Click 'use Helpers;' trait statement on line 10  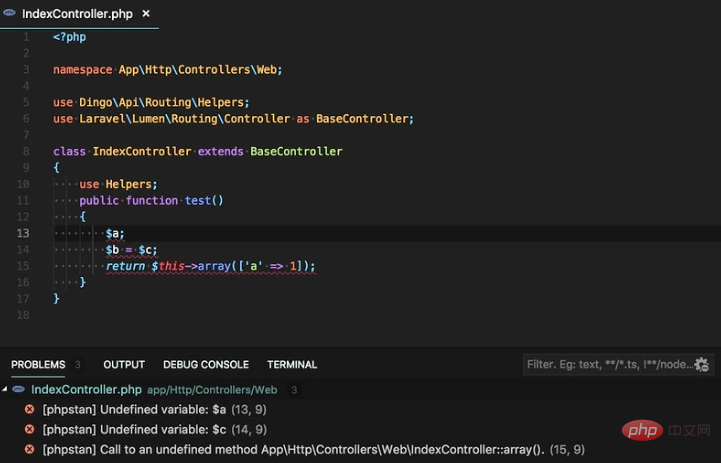tap(118, 184)
